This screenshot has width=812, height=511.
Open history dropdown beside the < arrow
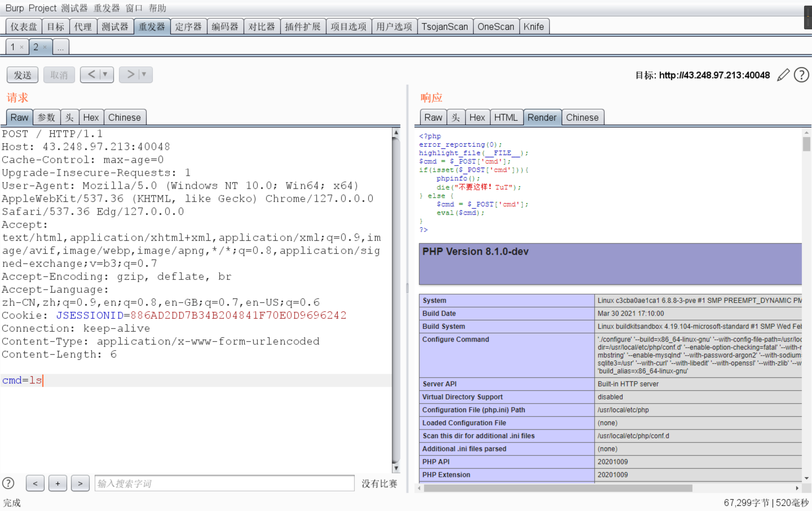point(106,74)
